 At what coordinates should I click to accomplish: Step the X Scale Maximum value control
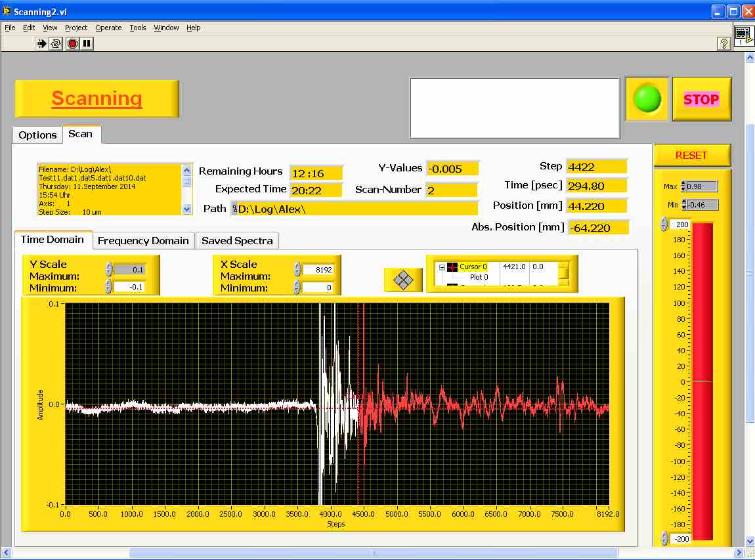297,269
